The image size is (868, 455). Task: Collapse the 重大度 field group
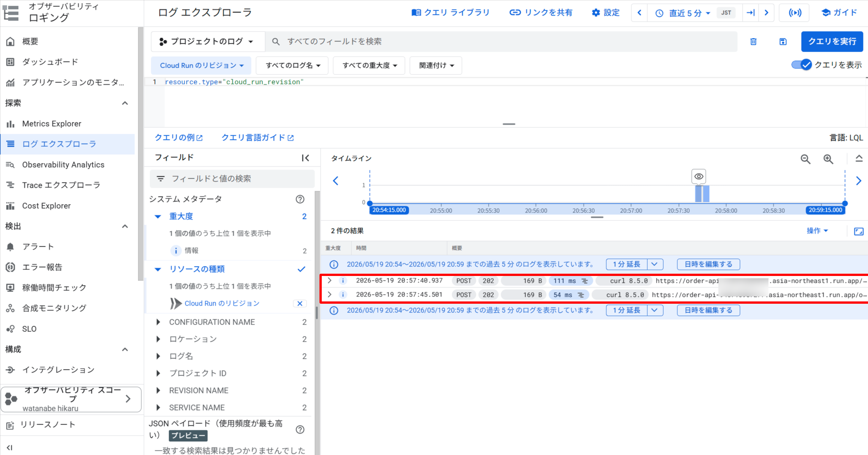click(158, 216)
